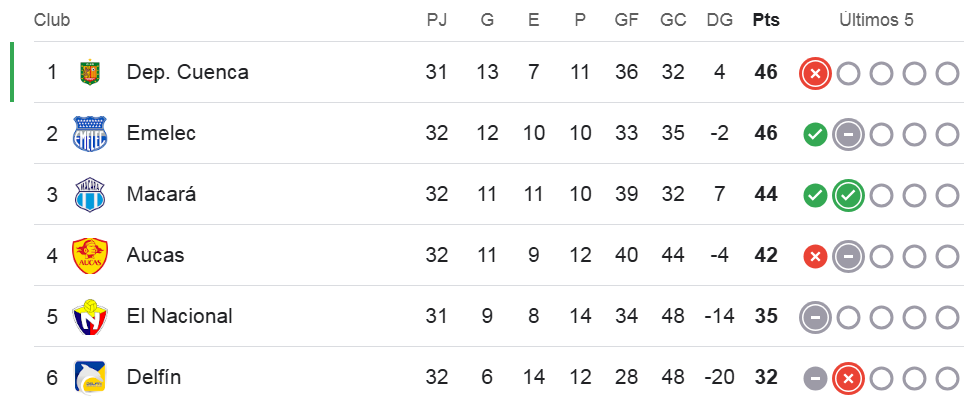Click the El Nacional club crest

tap(90, 317)
